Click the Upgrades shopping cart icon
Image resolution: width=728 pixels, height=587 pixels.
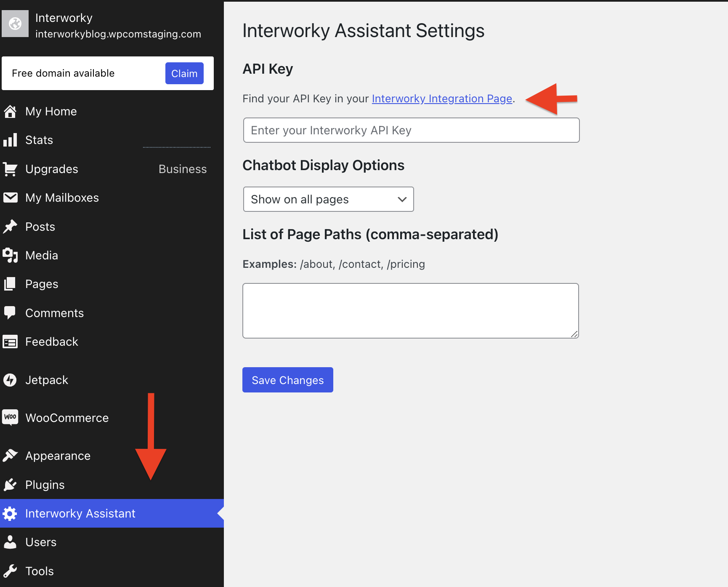10,169
